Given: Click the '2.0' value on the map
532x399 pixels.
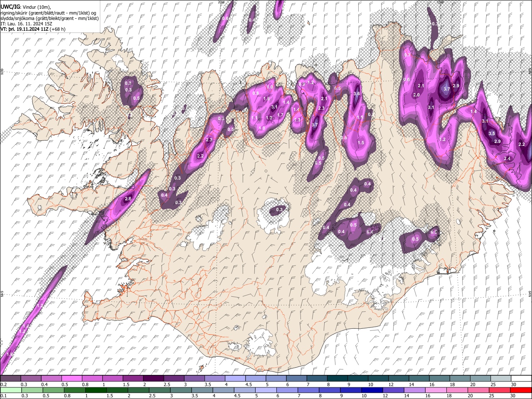Looking at the screenshot, I should [416, 95].
